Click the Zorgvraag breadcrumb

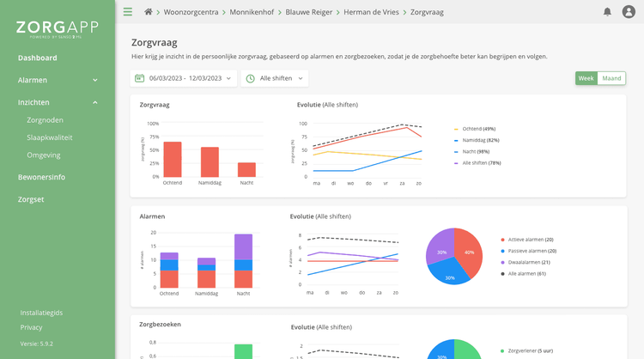coord(427,12)
